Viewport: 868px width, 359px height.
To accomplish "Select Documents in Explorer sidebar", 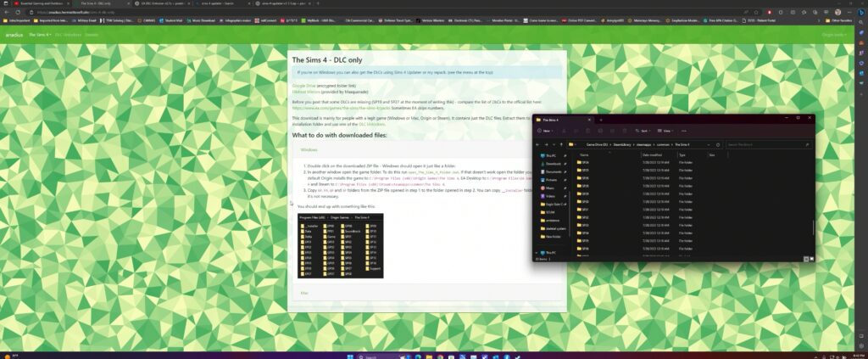I will click(x=553, y=171).
